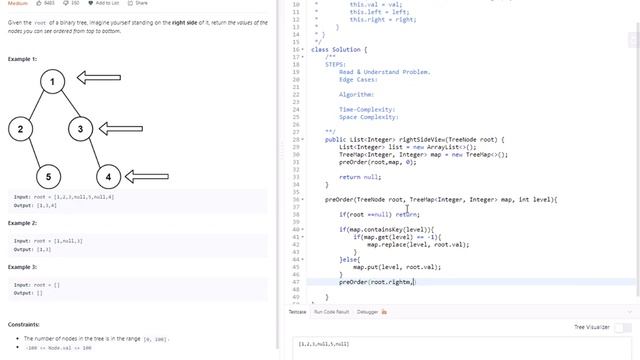The width and height of the screenshot is (640, 360).
Task: Click the 'Space Complexity:' comment line
Action: [x=368, y=117]
